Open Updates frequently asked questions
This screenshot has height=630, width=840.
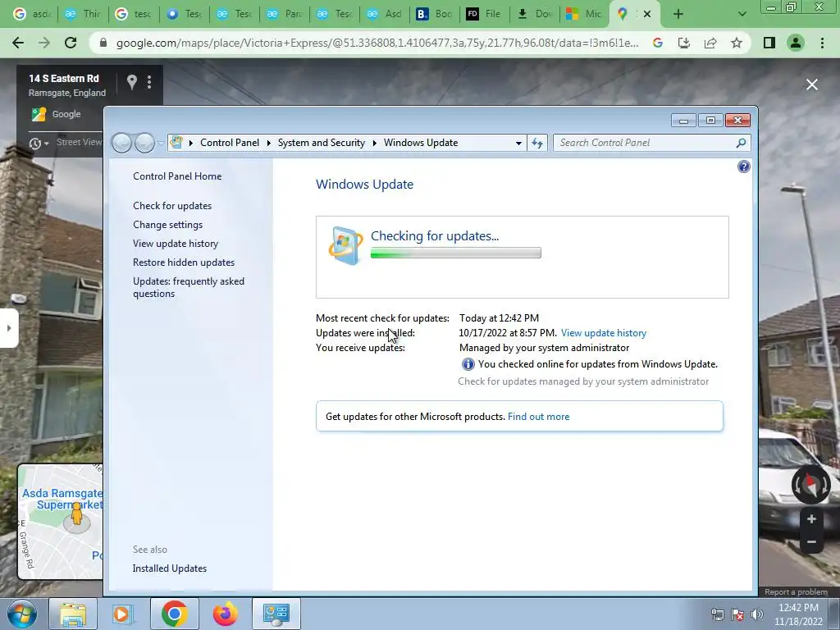coord(189,287)
